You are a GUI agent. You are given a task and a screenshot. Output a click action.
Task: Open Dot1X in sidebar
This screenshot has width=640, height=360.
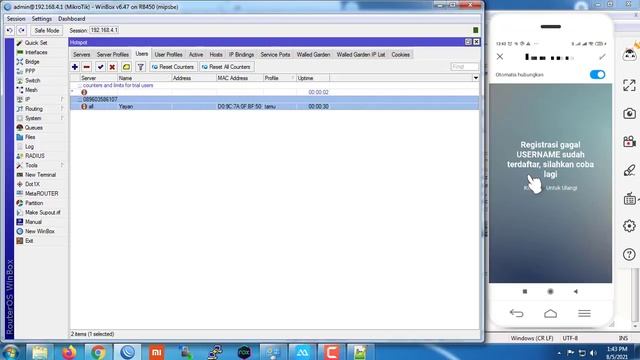32,184
